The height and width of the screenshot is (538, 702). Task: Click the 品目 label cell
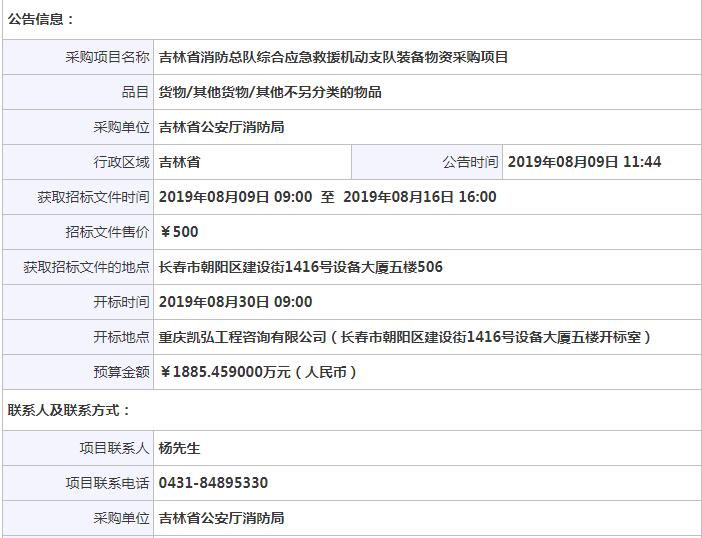click(78, 92)
